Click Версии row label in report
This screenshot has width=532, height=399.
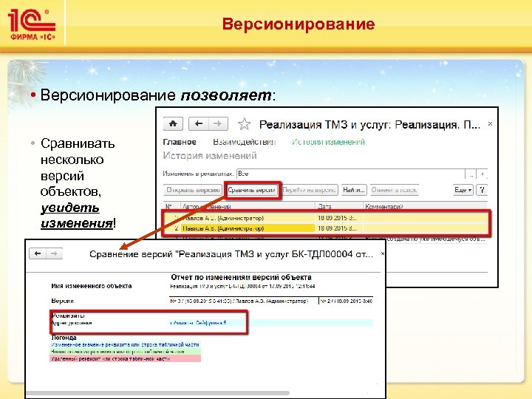62,301
